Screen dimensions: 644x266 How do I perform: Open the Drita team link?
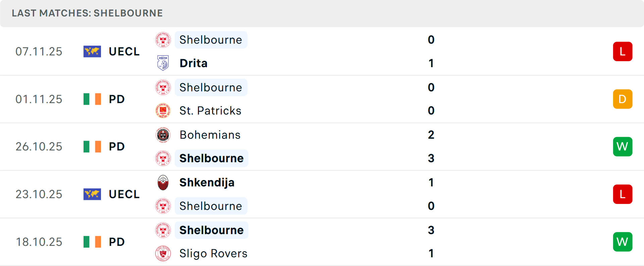[193, 63]
